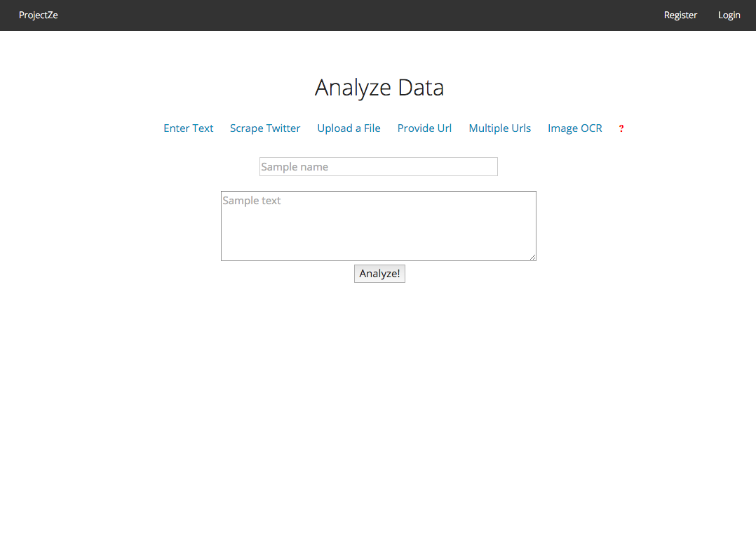Viewport: 756px width, 553px height.
Task: Switch to Upload a File tab
Action: [x=349, y=128]
